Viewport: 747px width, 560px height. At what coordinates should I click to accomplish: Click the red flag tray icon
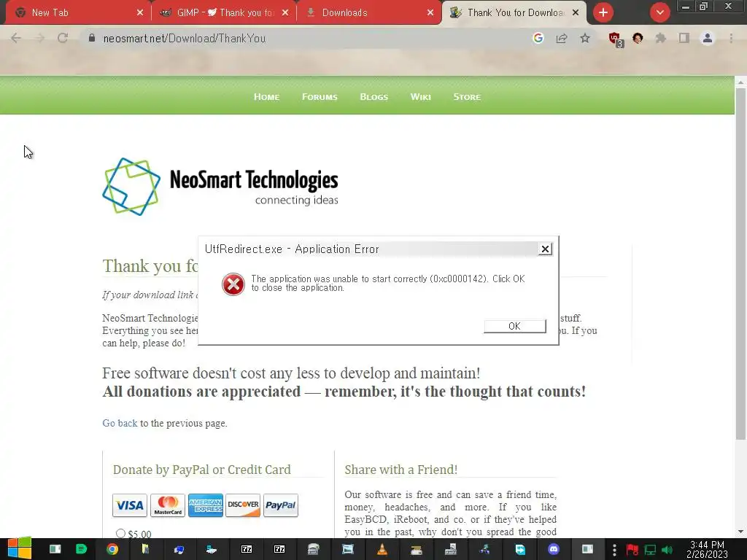tap(632, 550)
